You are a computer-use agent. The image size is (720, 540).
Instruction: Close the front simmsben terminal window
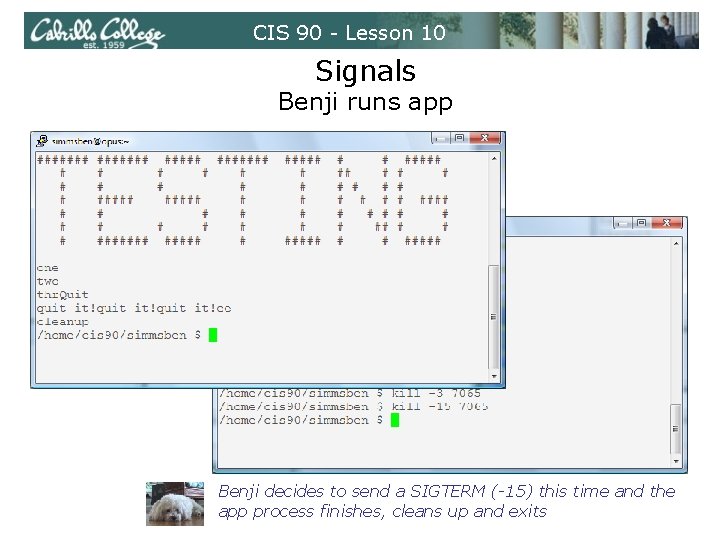pyautogui.click(x=484, y=138)
